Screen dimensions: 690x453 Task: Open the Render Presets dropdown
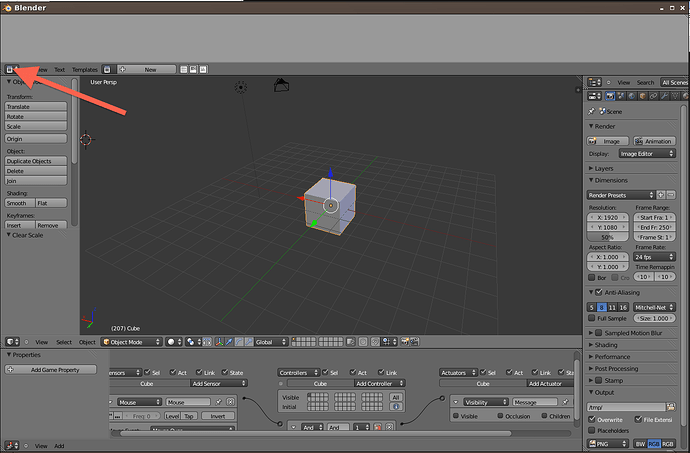click(620, 195)
